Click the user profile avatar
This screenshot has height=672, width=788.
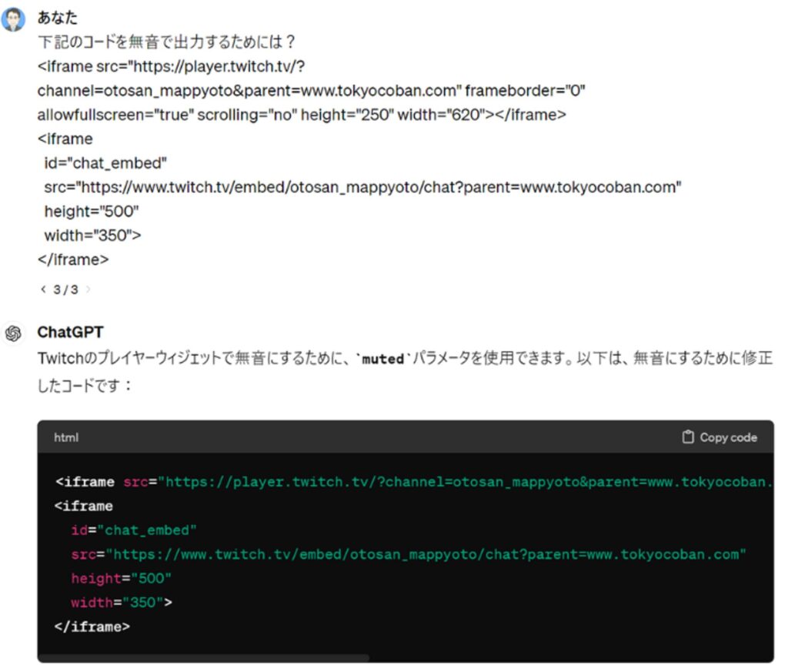[13, 19]
